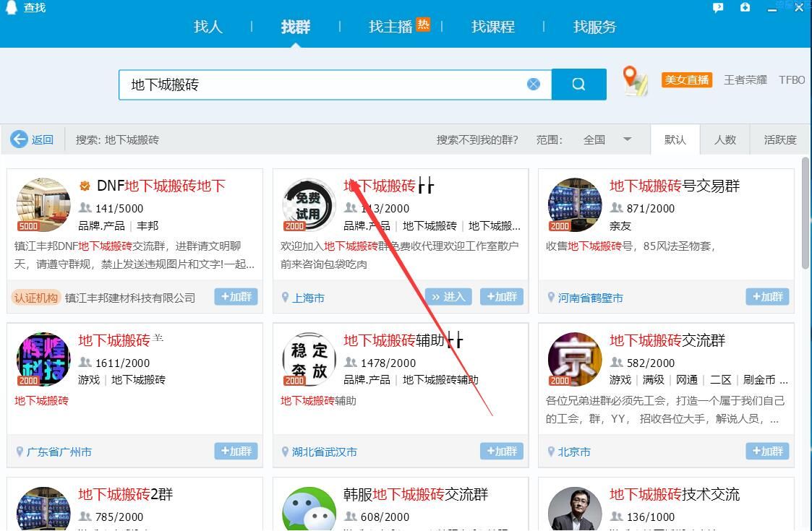Open the 韩服地下城搬砖交流群 title
Viewport: 812px width, 531px height.
416,494
